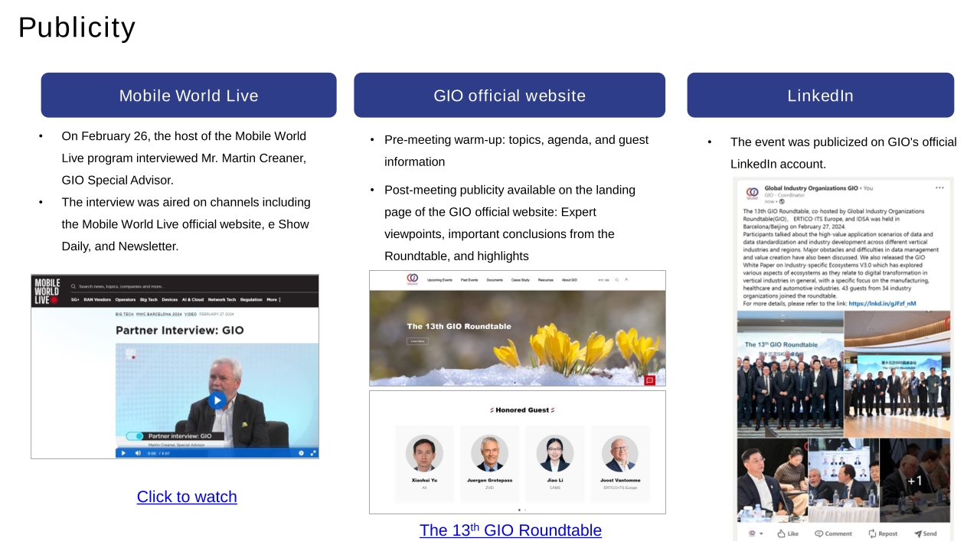Viewport: 980px width, 551px height.
Task: Repost the LinkedIn post
Action: [x=883, y=533]
